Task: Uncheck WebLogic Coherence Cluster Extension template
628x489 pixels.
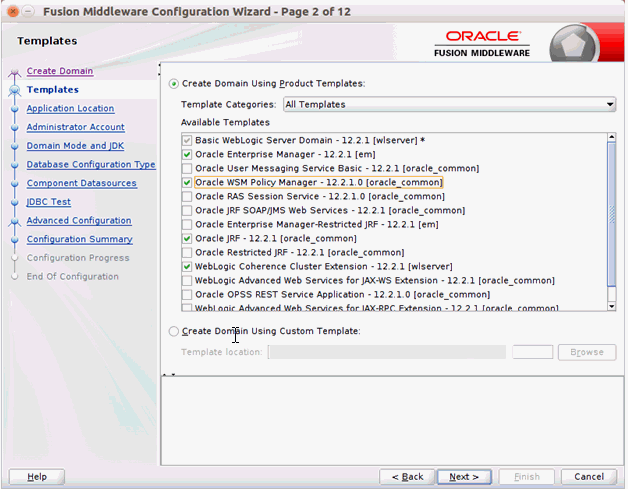Action: click(x=187, y=267)
